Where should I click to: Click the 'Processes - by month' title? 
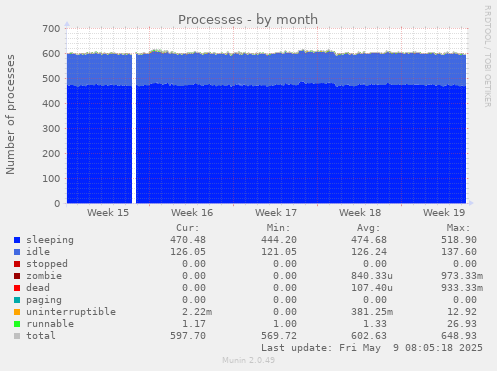click(248, 20)
